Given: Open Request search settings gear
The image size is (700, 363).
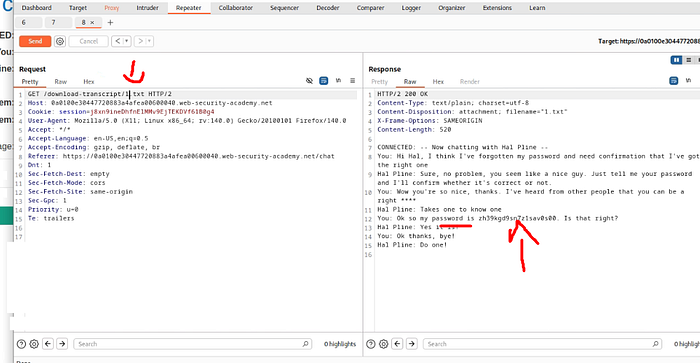Looking at the screenshot, I should [34, 344].
